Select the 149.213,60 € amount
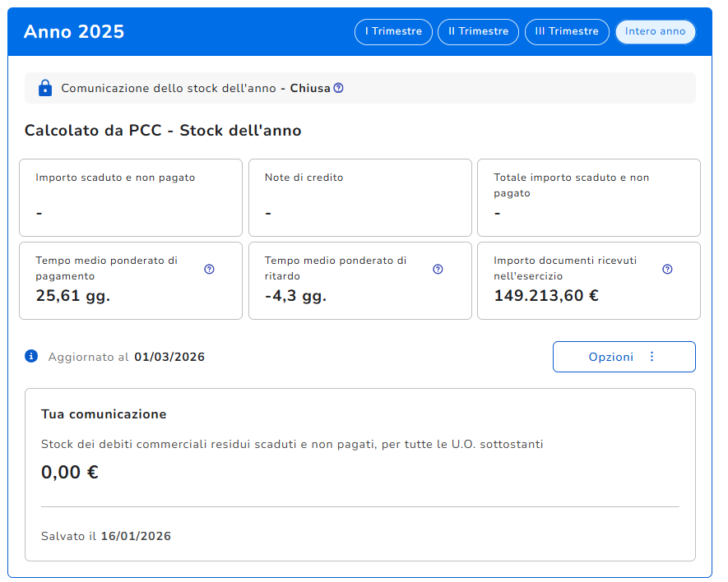Image resolution: width=728 pixels, height=582 pixels. [x=546, y=296]
